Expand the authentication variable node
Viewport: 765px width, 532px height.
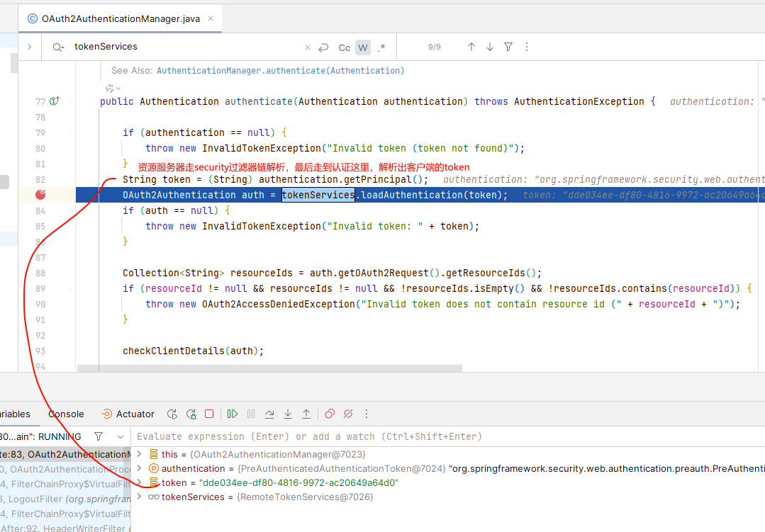tap(140, 468)
